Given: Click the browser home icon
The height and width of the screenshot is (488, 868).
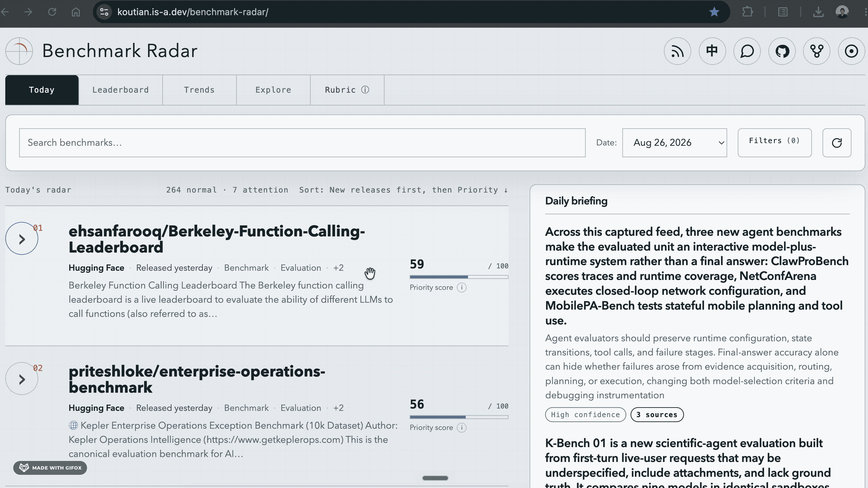Looking at the screenshot, I should [x=76, y=12].
